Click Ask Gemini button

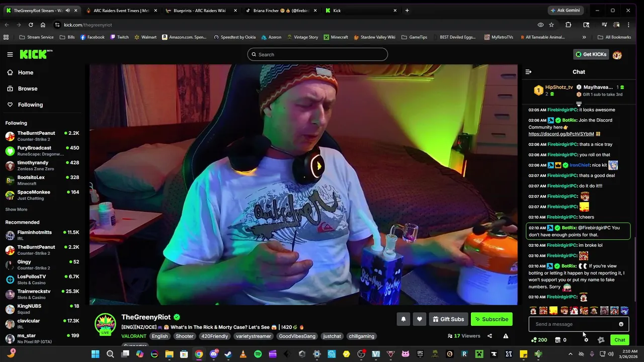(565, 11)
